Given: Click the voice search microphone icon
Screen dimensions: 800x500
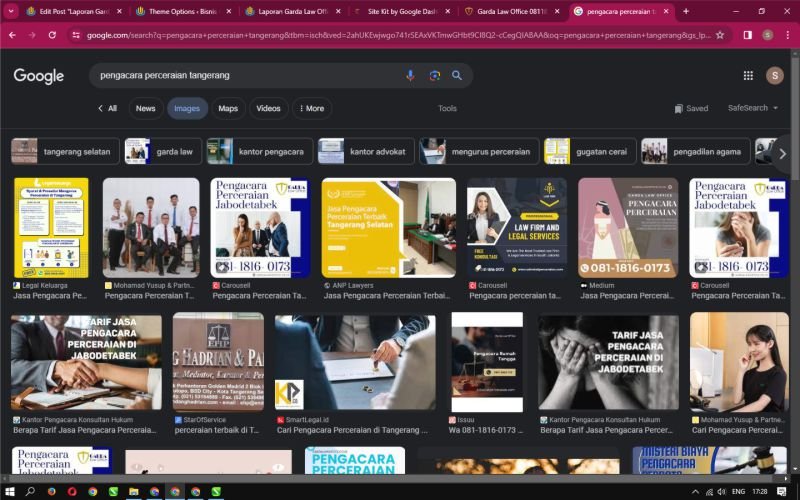Looking at the screenshot, I should tap(410, 76).
